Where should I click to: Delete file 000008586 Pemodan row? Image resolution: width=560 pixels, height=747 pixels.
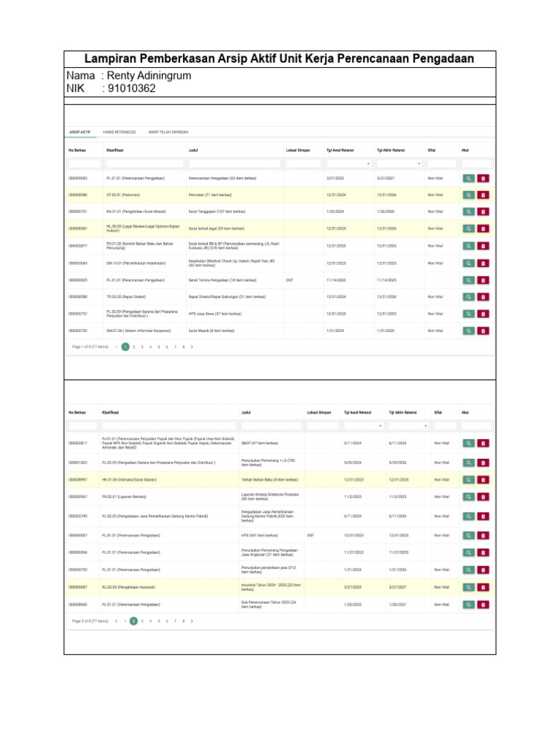point(483,195)
